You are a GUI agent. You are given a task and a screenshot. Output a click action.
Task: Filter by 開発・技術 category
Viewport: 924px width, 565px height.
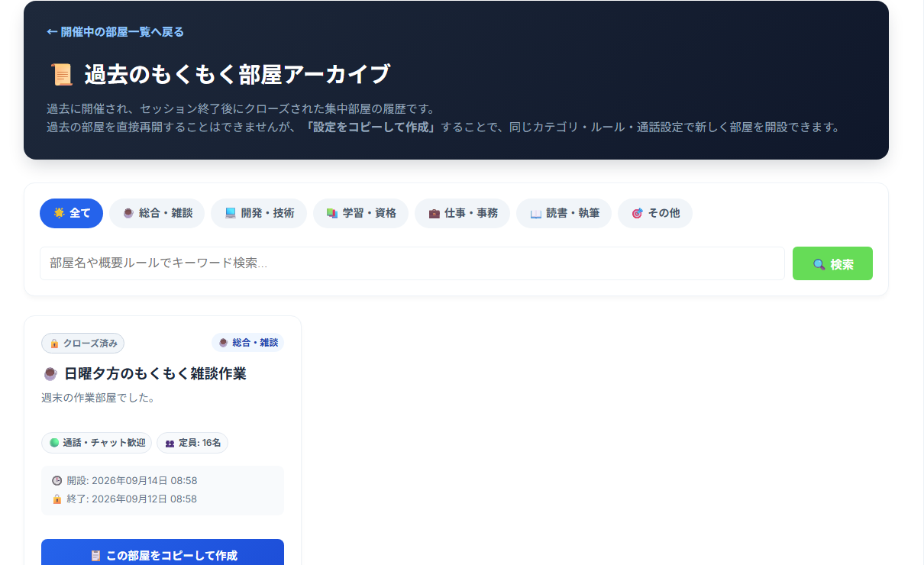pos(259,213)
